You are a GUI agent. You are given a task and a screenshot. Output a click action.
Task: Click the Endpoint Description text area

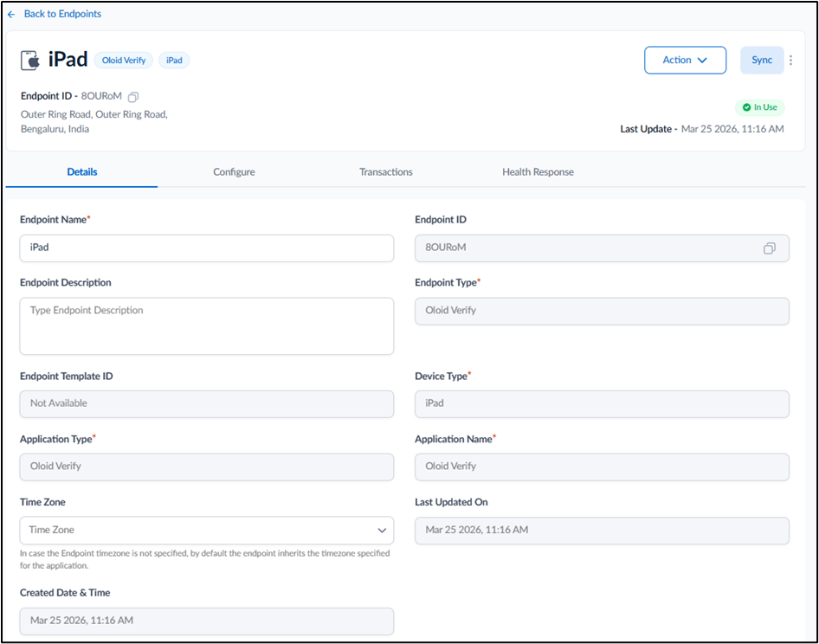point(207,326)
